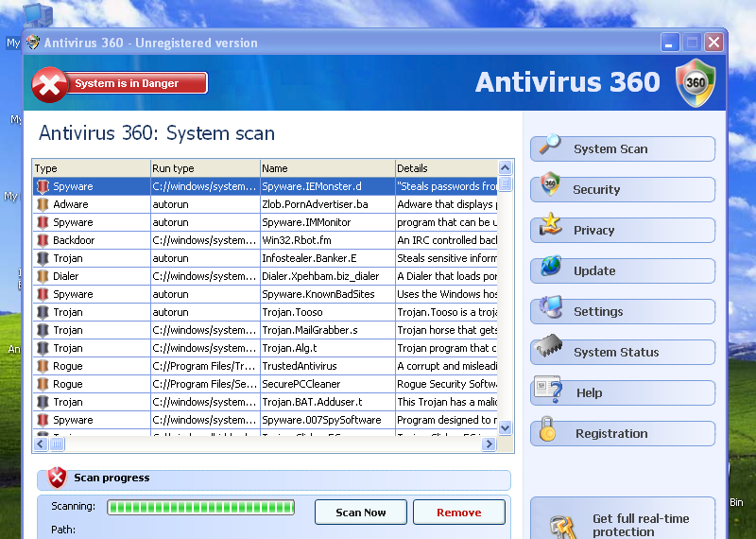Viewport: 756px width, 539px height.
Task: Click the horizontal scroll left arrow
Action: pos(41,443)
